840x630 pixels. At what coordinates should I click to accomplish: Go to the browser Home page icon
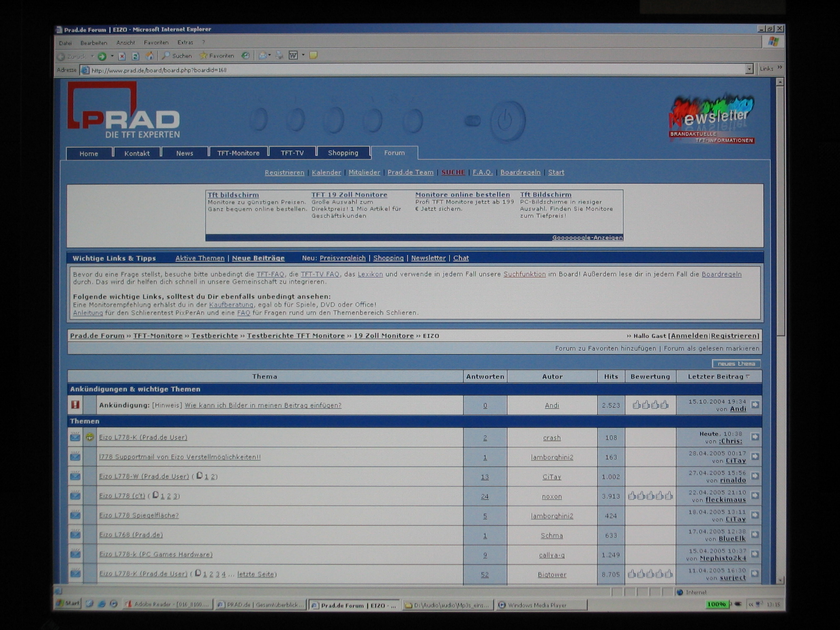click(150, 56)
